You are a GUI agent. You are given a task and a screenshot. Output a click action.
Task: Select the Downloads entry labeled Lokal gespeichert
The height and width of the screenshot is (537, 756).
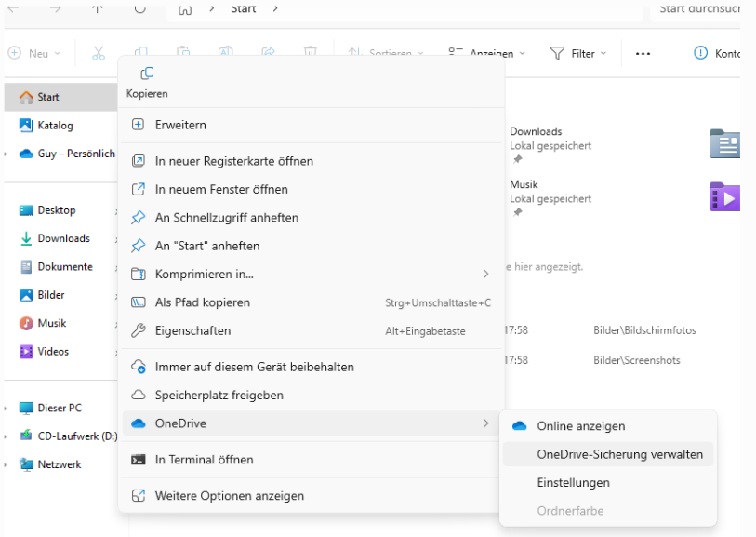550,143
